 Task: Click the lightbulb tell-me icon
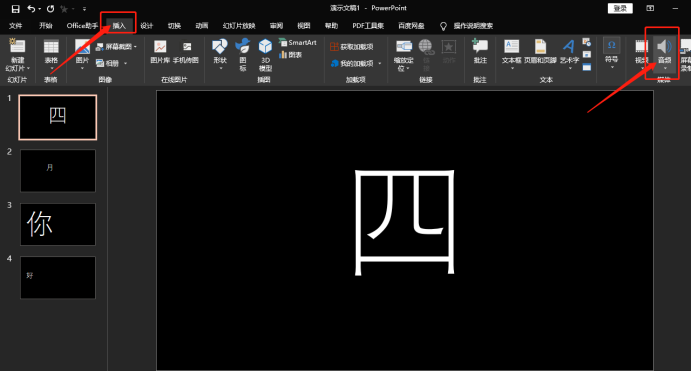[x=443, y=26]
